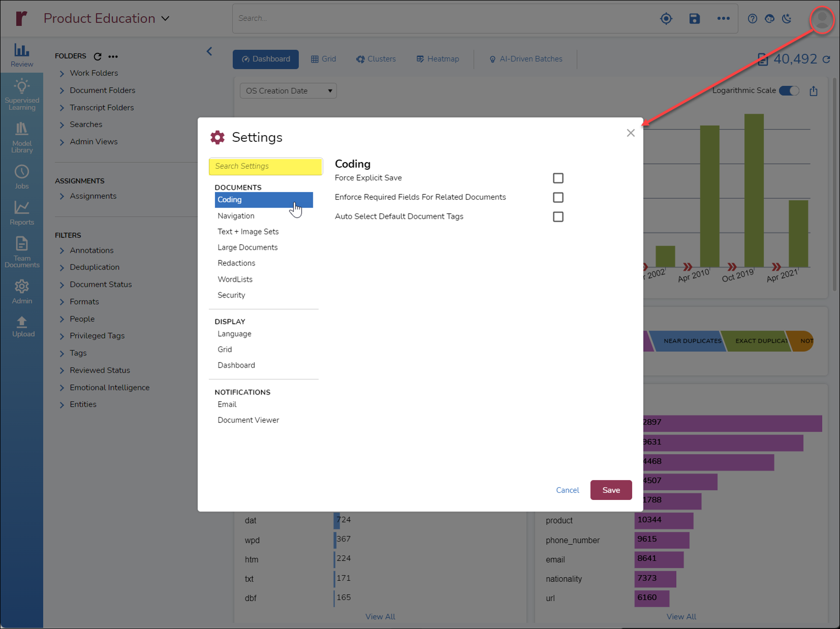The width and height of the screenshot is (840, 629).
Task: Click the target crosshair icon in search bar
Action: pos(666,19)
